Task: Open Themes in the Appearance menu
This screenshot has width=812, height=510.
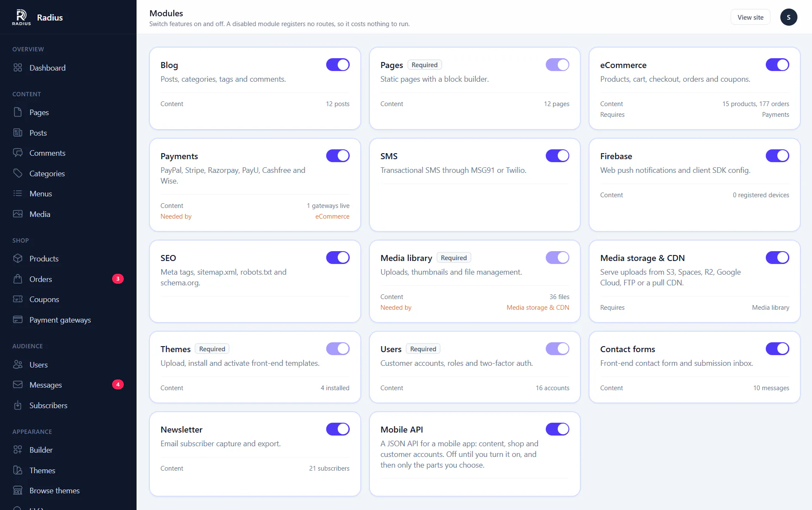Action: [x=68, y=470]
